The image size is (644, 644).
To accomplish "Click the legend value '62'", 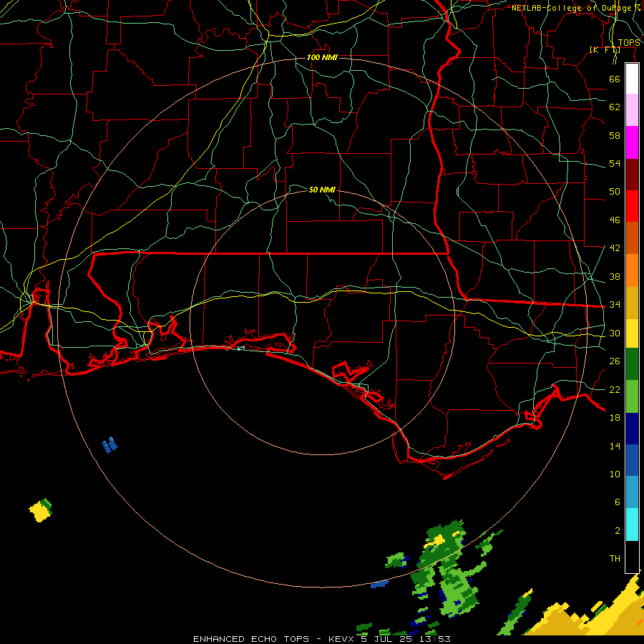I will point(615,107).
